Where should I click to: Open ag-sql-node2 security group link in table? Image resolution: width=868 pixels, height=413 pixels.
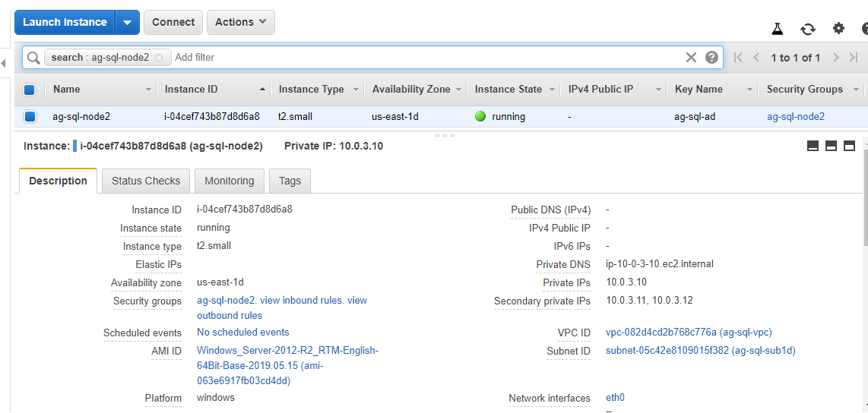tap(796, 117)
